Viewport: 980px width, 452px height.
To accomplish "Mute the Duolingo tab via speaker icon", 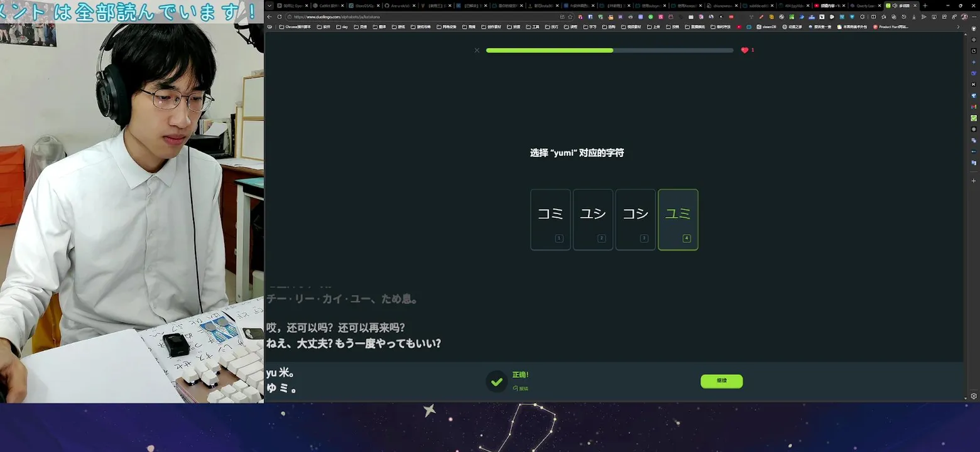I will click(895, 6).
